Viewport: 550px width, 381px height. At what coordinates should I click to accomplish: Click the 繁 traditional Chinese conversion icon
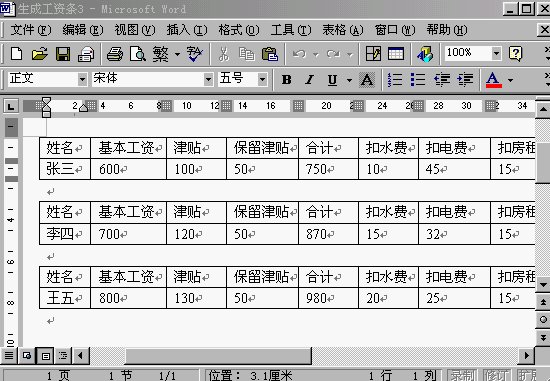click(x=160, y=54)
